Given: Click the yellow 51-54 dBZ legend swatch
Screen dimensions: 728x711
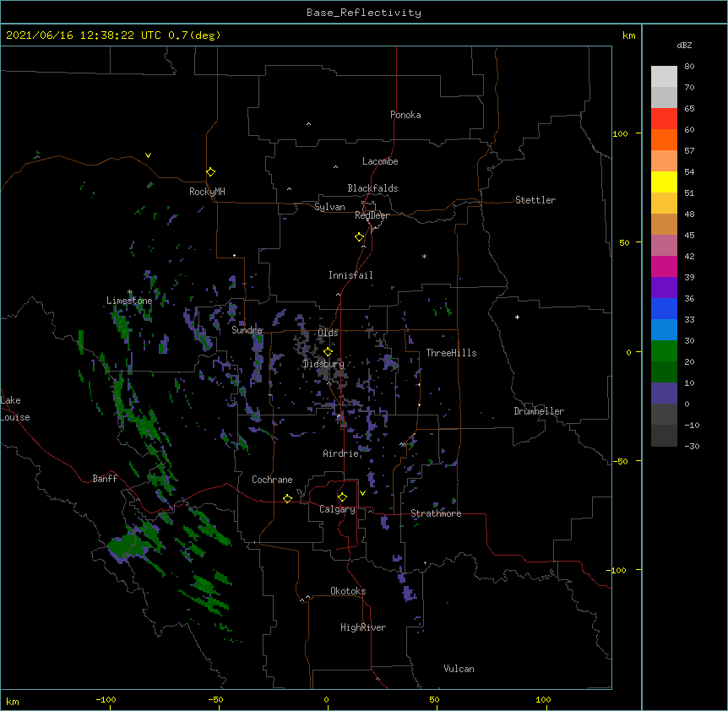Looking at the screenshot, I should [664, 182].
